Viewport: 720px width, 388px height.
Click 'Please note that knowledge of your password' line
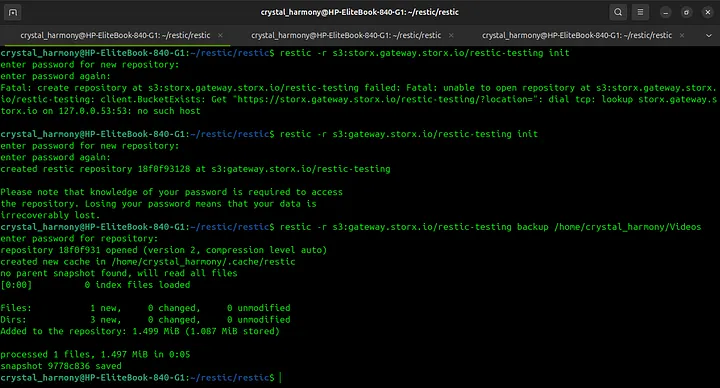tap(171, 192)
